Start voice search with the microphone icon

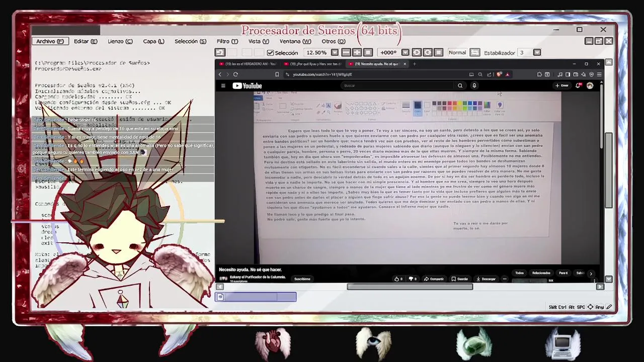[474, 85]
